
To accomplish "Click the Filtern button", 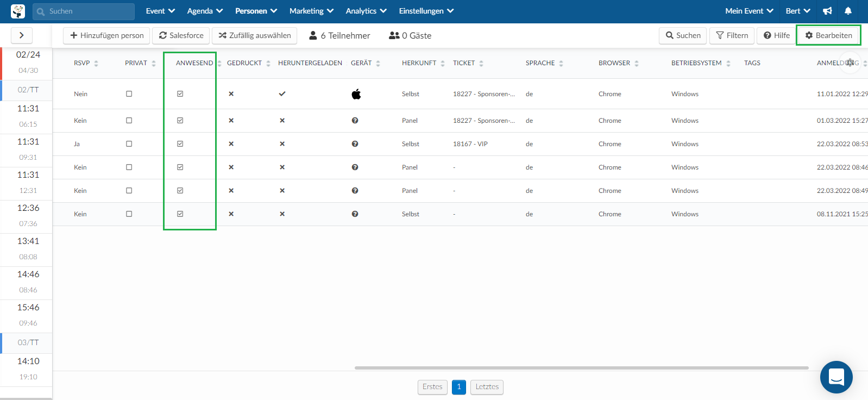I will click(x=732, y=35).
